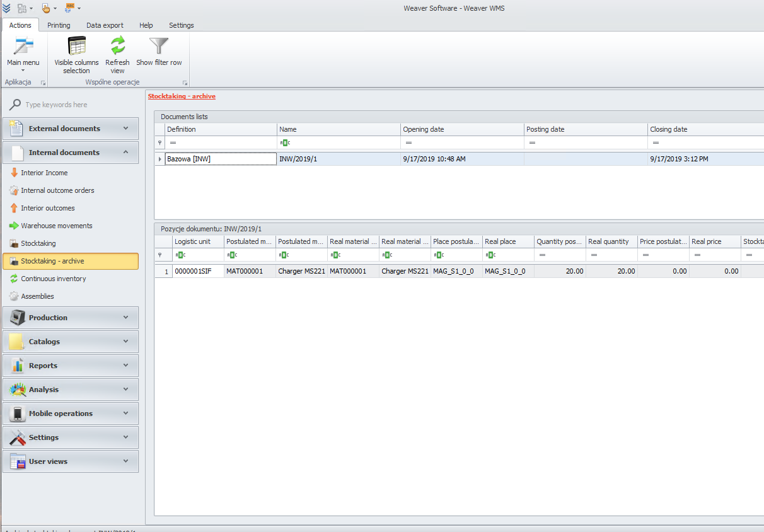Select the 9/17/2019 3:12 PM closing date cell
This screenshot has width=764, height=532.
click(x=705, y=159)
